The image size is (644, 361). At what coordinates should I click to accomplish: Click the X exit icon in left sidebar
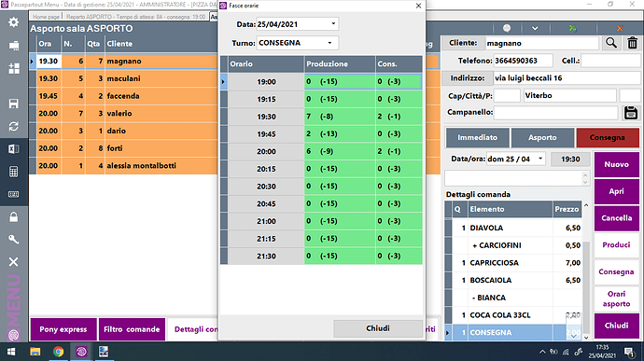[x=14, y=261]
